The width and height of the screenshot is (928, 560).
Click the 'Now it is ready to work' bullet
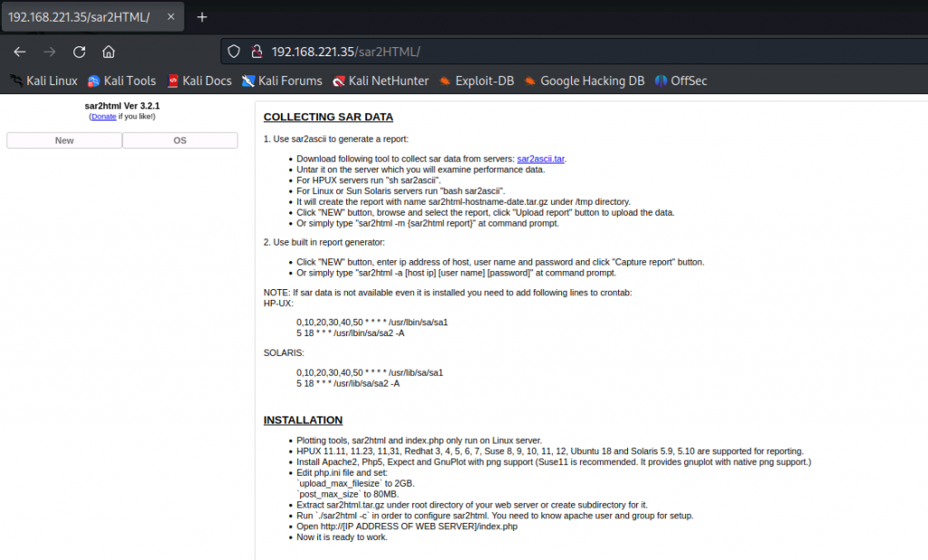tap(342, 537)
